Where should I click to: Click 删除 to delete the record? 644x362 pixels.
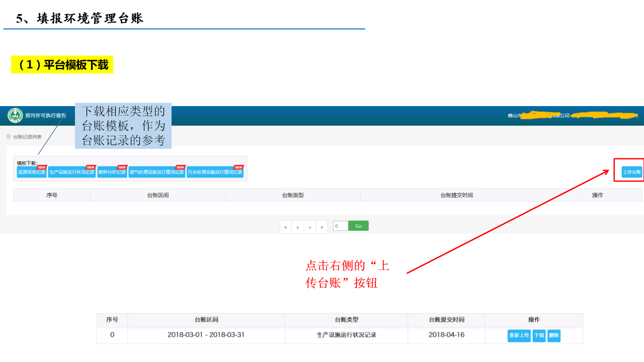[553, 335]
